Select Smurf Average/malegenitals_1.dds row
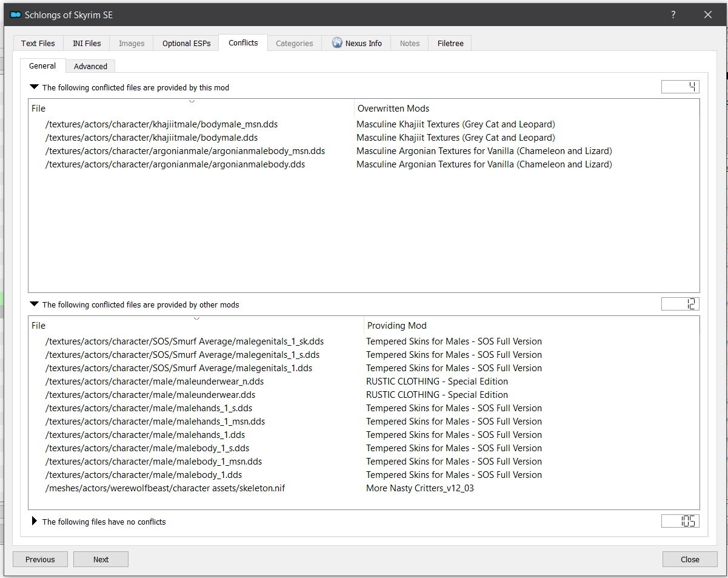The width and height of the screenshot is (728, 578). coord(364,368)
